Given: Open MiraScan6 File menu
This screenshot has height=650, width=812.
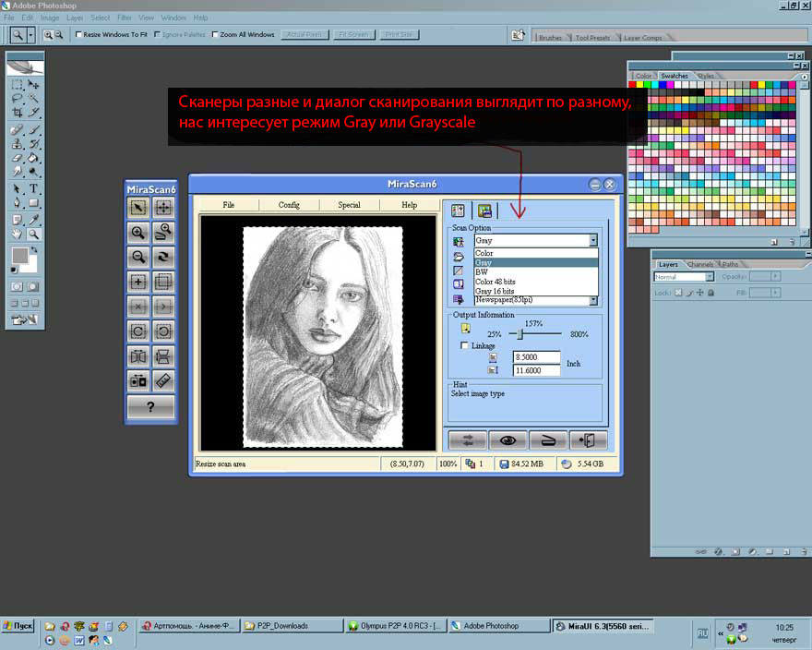Looking at the screenshot, I should tap(229, 205).
